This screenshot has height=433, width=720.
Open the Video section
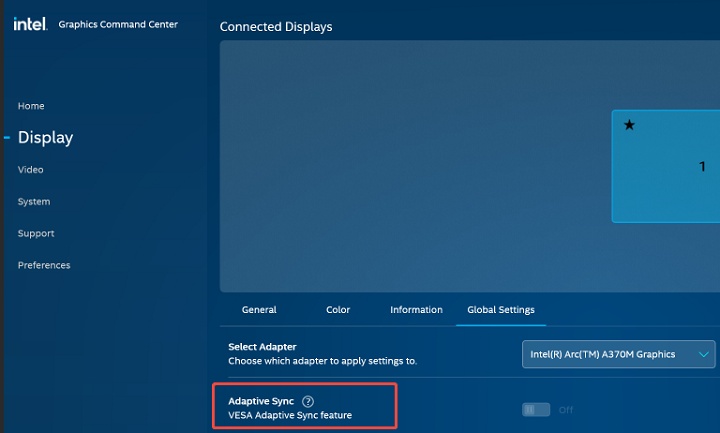click(31, 169)
